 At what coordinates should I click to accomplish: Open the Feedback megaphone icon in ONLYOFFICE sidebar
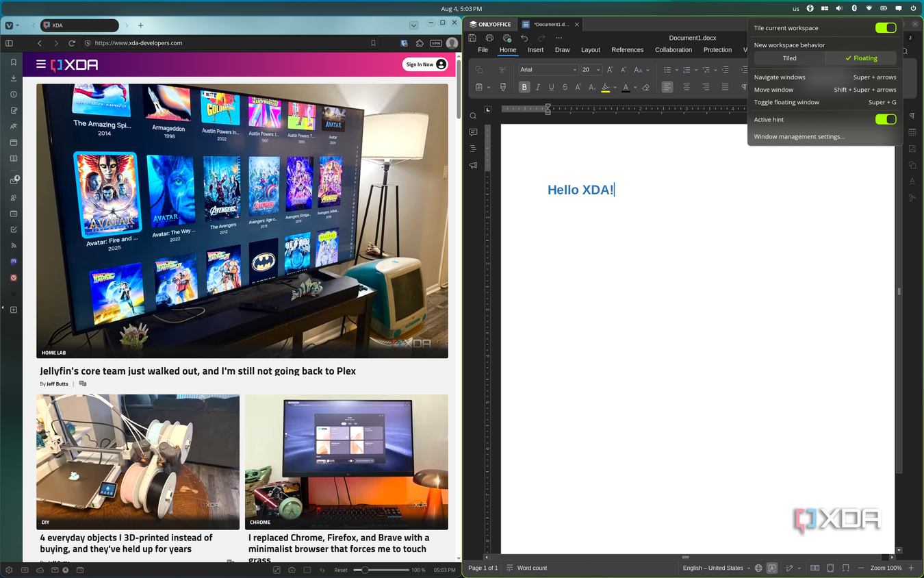point(473,165)
